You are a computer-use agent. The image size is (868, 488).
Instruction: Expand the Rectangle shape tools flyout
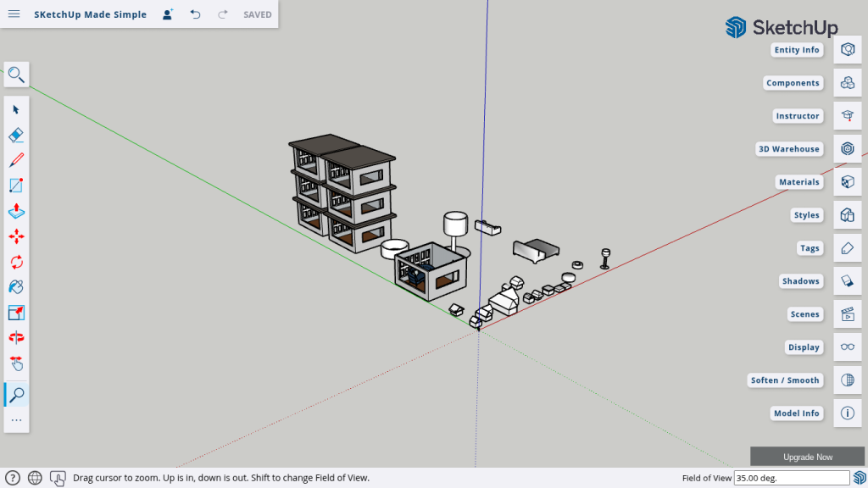pos(16,186)
